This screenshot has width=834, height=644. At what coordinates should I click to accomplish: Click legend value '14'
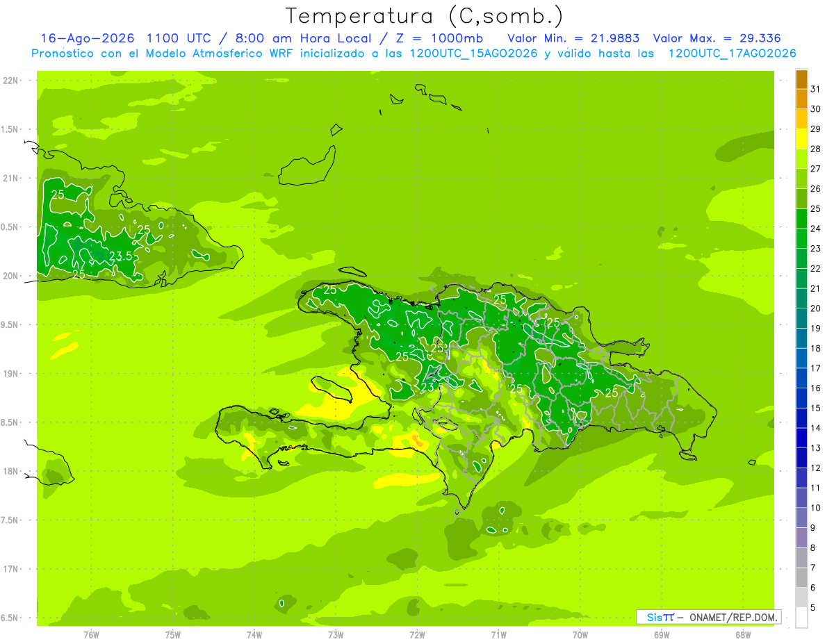tap(816, 428)
